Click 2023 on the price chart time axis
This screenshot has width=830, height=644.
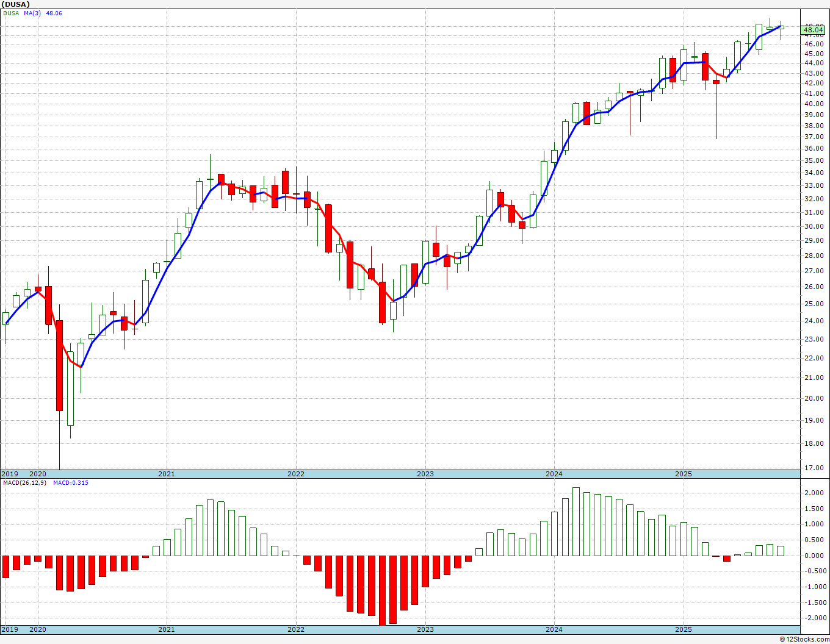click(x=425, y=474)
